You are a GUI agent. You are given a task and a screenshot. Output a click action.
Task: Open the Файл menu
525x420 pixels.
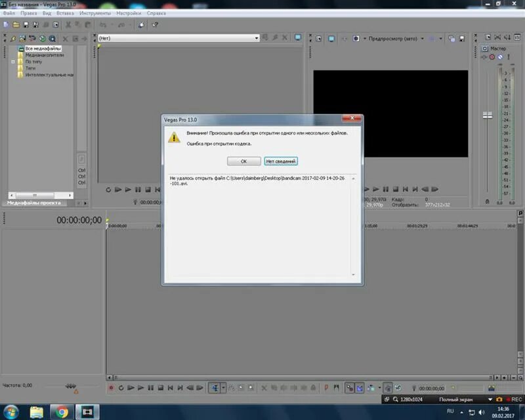pyautogui.click(x=9, y=13)
